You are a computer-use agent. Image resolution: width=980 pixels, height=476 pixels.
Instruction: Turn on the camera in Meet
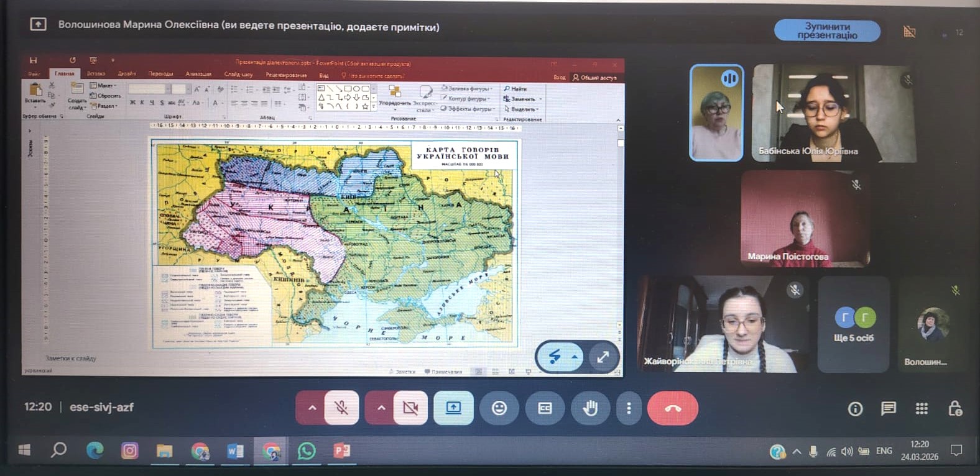[410, 408]
